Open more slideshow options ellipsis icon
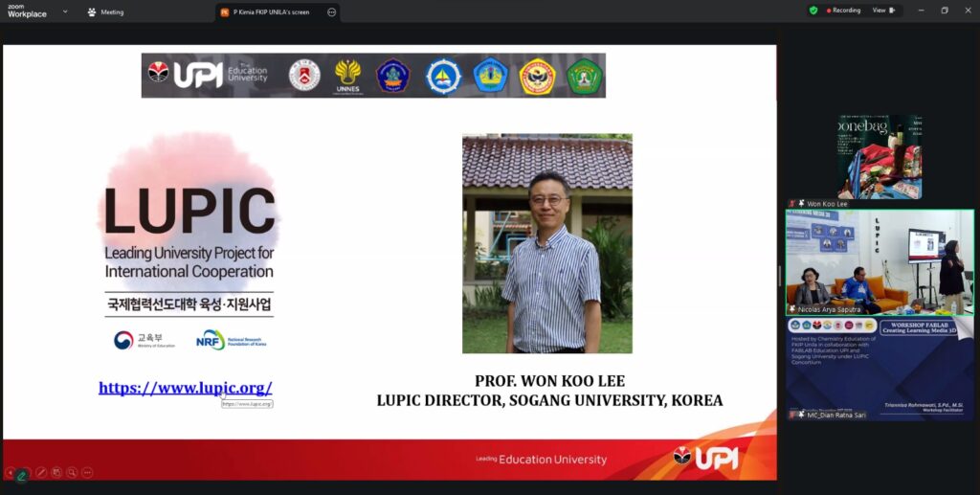 pyautogui.click(x=87, y=472)
